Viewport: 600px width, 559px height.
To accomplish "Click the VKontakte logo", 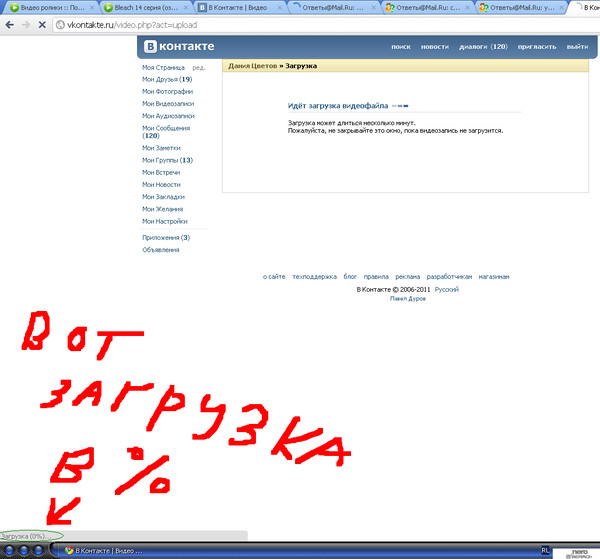I will click(x=179, y=46).
